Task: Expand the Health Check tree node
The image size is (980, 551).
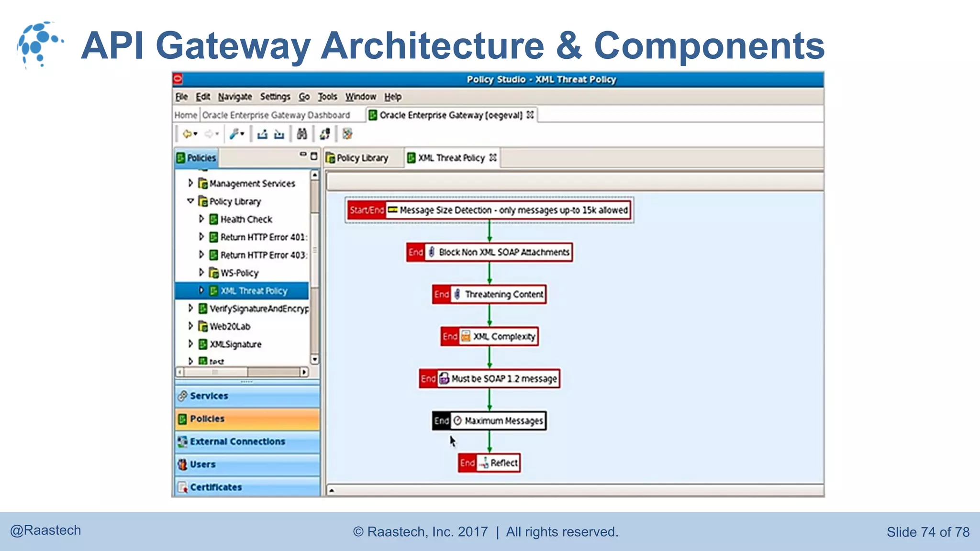Action: 201,219
